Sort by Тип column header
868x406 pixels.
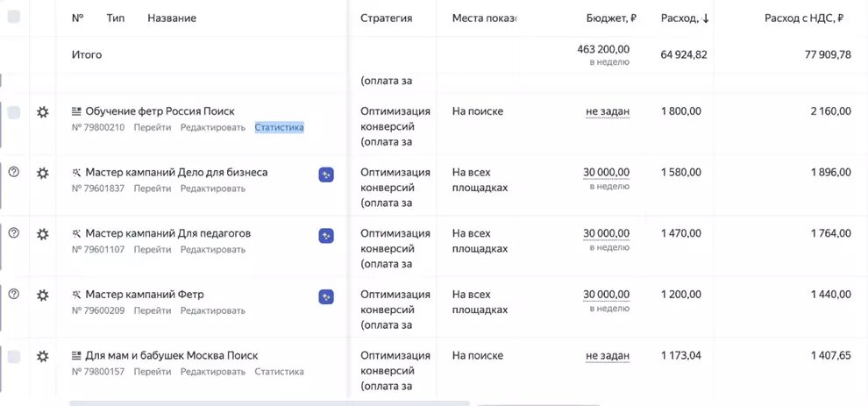[x=116, y=18]
